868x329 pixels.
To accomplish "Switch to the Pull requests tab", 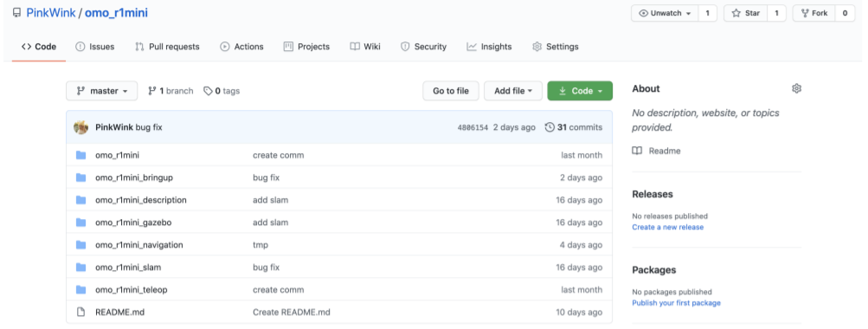I will point(167,47).
